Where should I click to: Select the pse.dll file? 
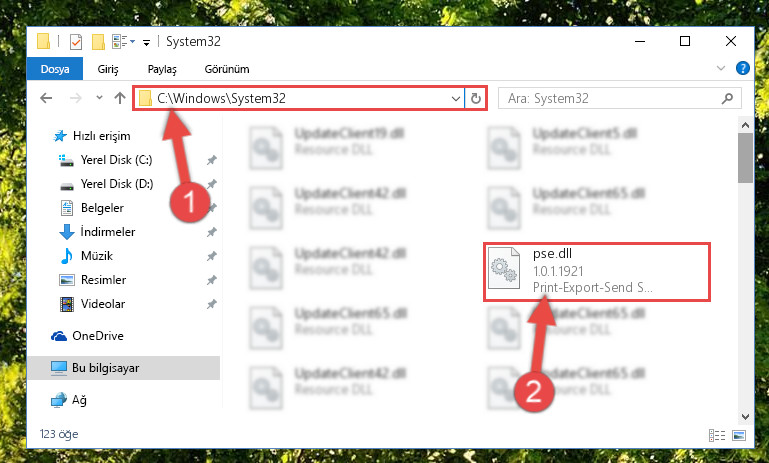[x=596, y=271]
